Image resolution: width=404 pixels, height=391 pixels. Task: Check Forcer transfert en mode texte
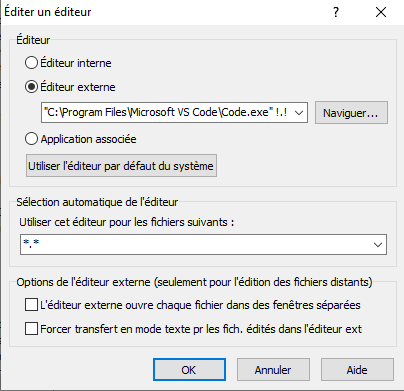coord(31,329)
